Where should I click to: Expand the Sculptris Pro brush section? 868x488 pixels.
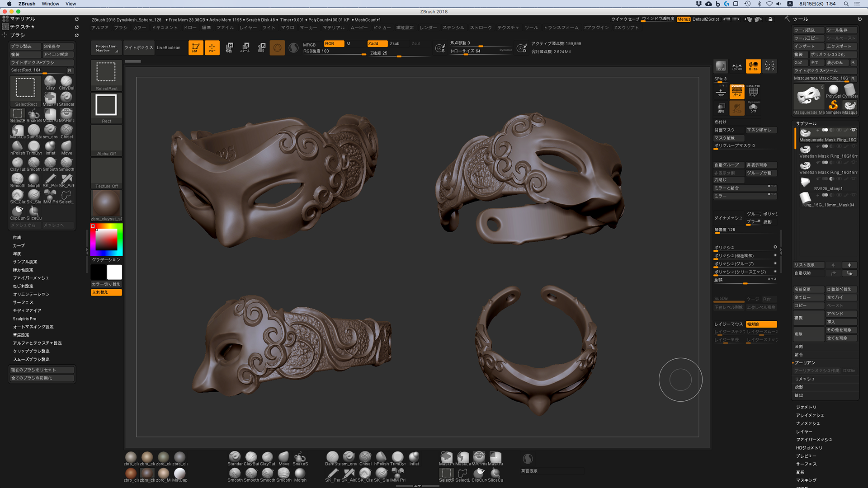tap(24, 319)
